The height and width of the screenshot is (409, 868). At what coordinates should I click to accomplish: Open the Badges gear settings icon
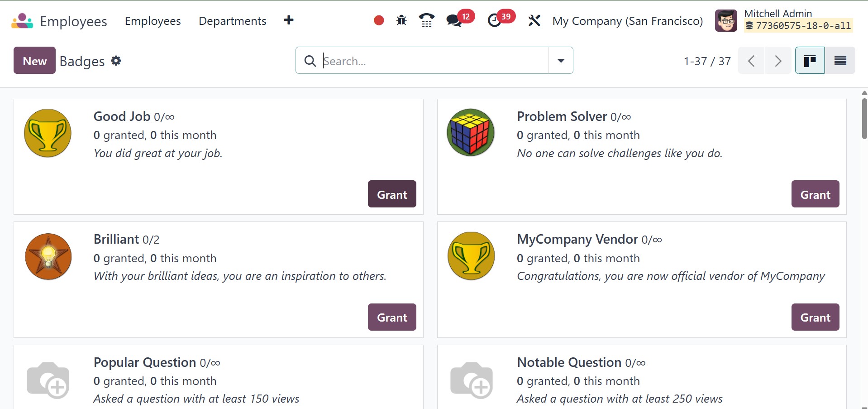[x=116, y=61]
